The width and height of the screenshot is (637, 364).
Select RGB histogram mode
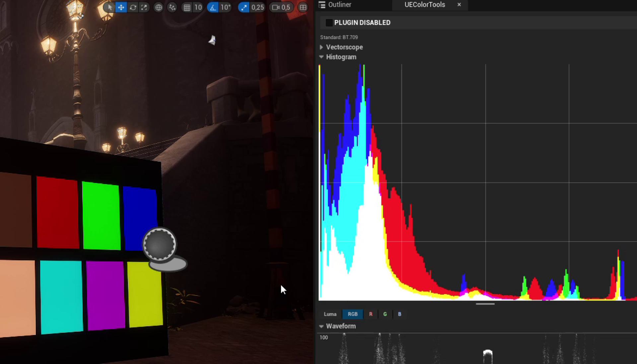(353, 314)
